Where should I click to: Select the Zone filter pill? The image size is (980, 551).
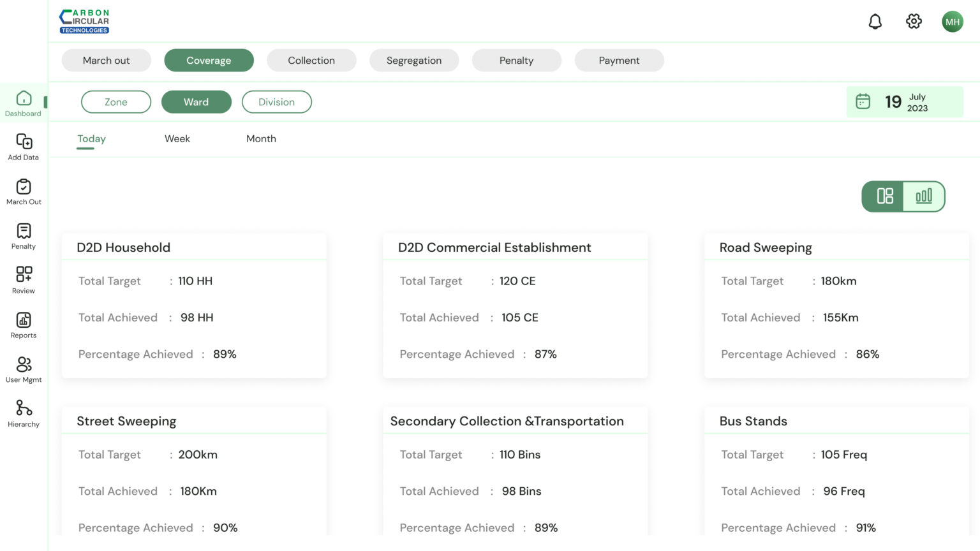[x=116, y=102]
